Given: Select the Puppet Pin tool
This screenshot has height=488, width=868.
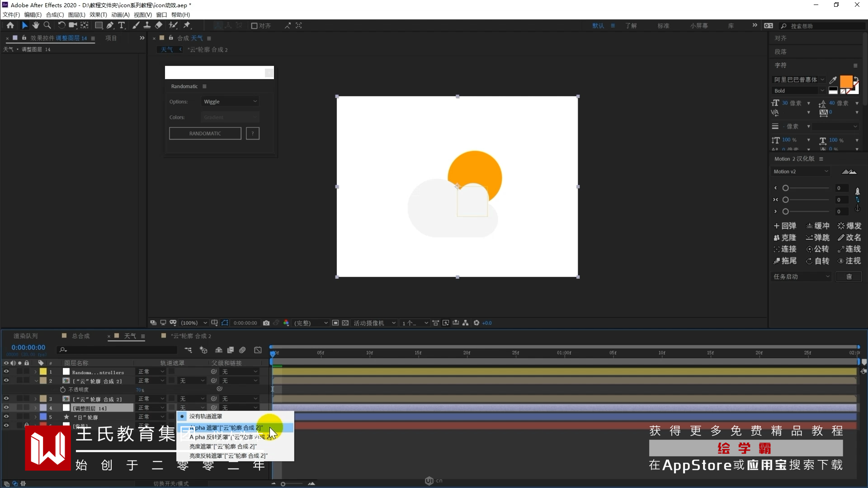Looking at the screenshot, I should pos(187,26).
